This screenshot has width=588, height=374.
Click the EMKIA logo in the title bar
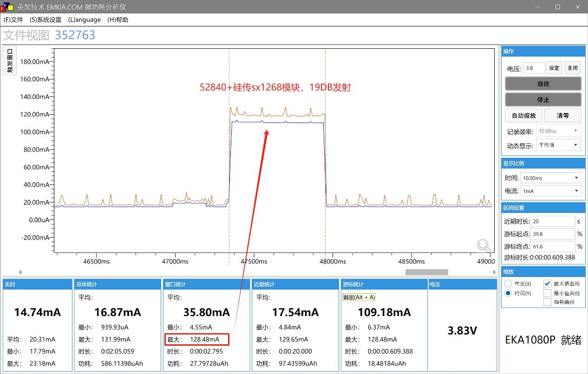point(7,6)
